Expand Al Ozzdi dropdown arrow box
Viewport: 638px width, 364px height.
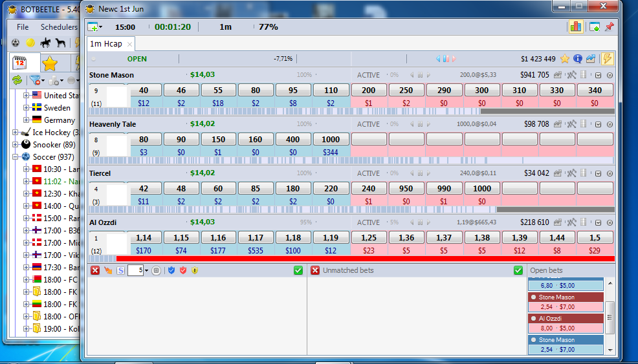(598, 223)
